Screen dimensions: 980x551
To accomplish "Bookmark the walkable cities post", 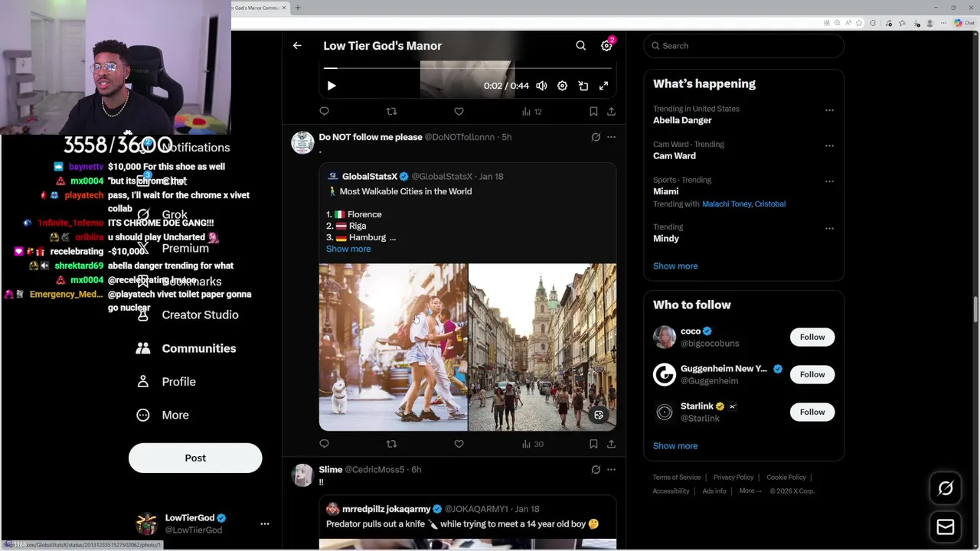I will 593,444.
